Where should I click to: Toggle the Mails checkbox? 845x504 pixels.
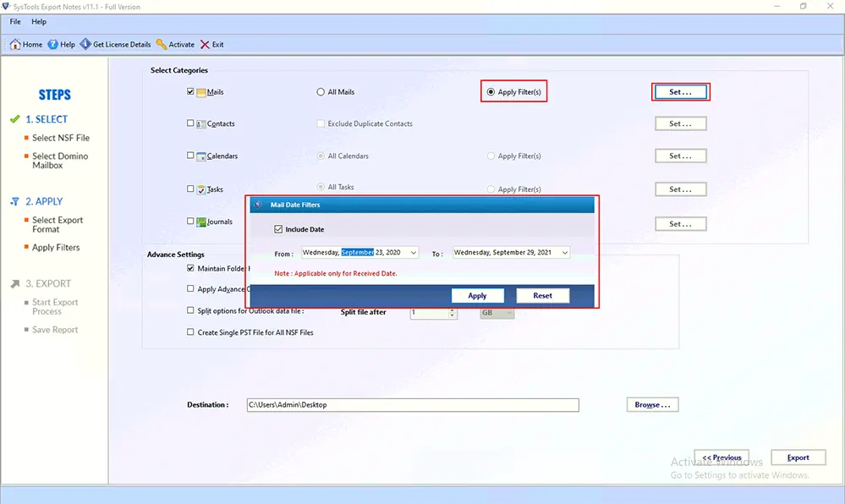coord(190,91)
